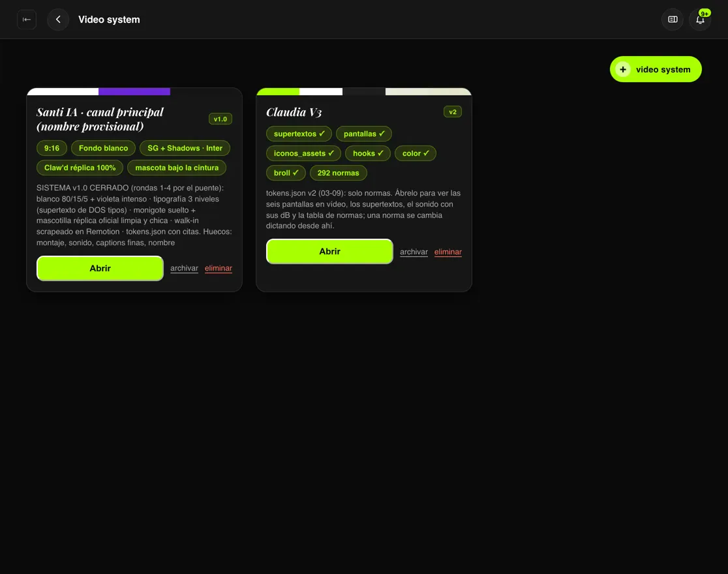Click the SG + Shadows · Inter tag
The width and height of the screenshot is (728, 574).
coord(185,148)
